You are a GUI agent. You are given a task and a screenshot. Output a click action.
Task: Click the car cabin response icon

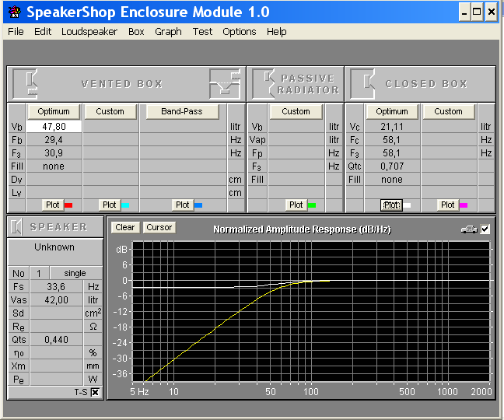tap(469, 229)
